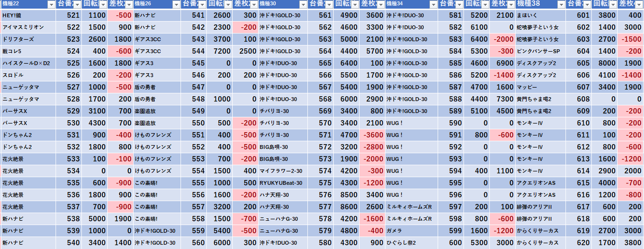
Task: Click machine number cell 560
Action: point(195,243)
